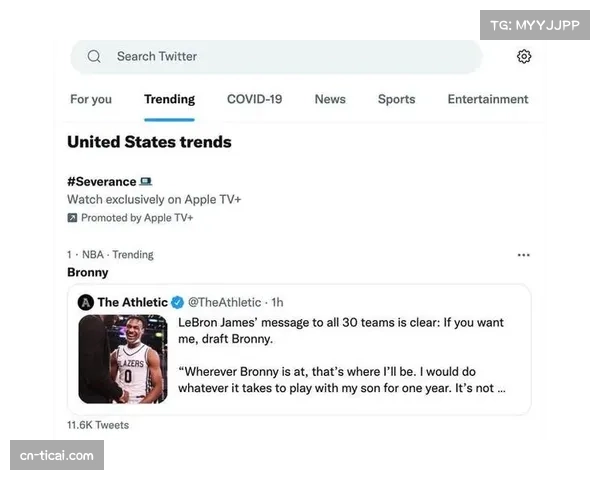Screen dimensions: 600x480
Task: Click the Promoted arrow icon
Action: pos(72,218)
